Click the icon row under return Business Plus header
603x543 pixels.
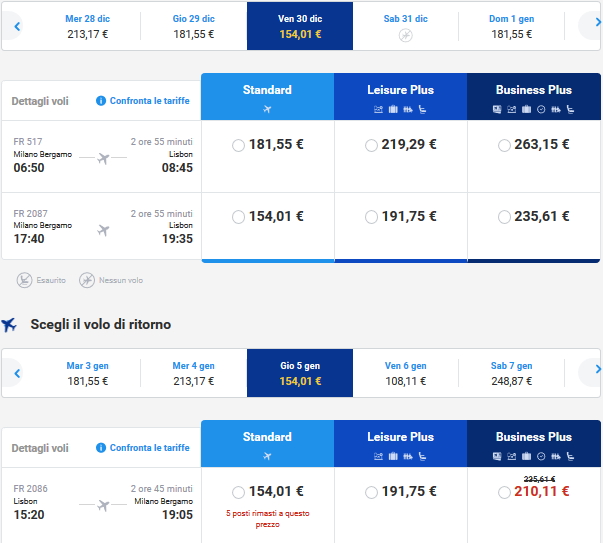(533, 456)
